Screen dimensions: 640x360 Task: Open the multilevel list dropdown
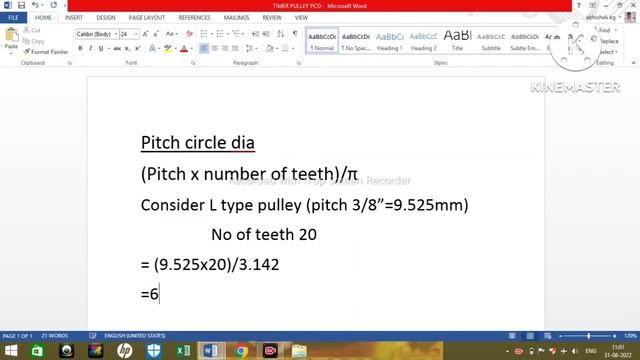243,34
